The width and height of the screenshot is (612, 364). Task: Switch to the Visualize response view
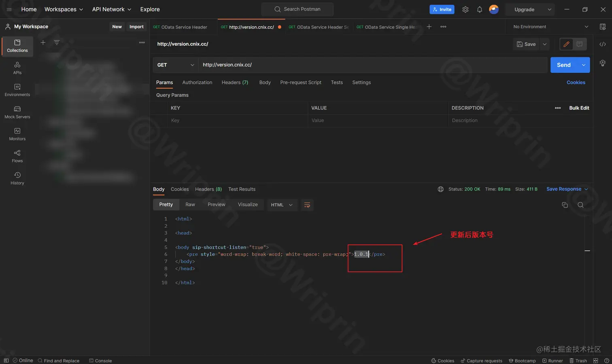click(x=248, y=205)
